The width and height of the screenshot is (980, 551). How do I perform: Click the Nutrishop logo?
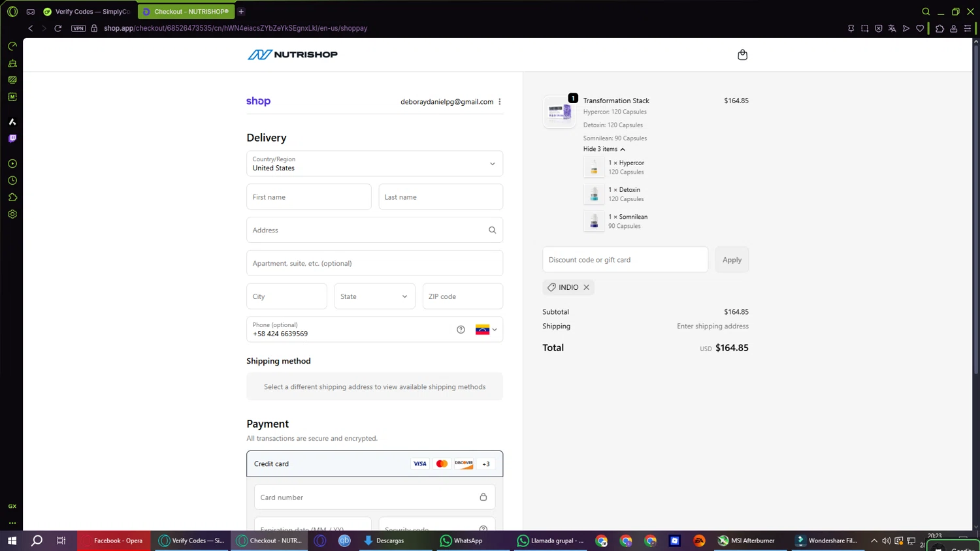293,54
